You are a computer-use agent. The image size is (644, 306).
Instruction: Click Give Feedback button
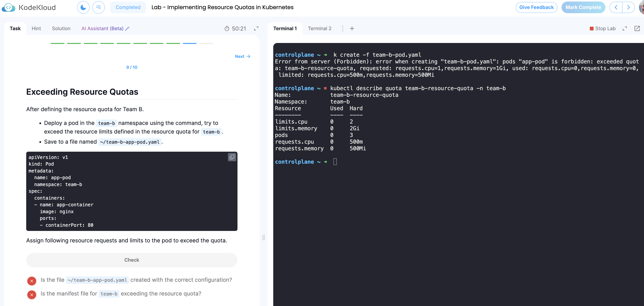point(536,7)
